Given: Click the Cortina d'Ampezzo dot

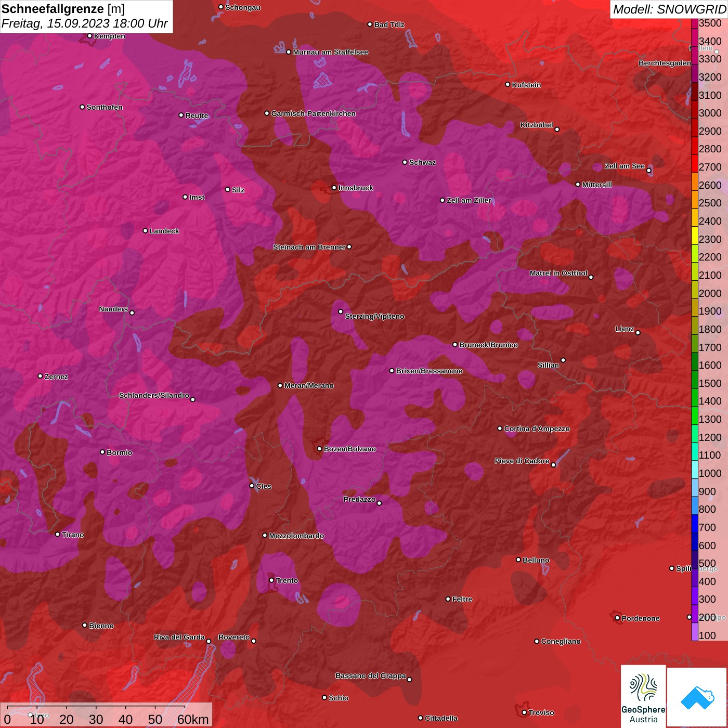Looking at the screenshot, I should 500,428.
